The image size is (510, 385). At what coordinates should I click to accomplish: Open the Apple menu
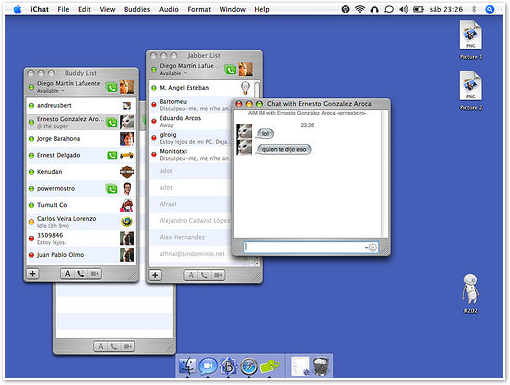(17, 9)
